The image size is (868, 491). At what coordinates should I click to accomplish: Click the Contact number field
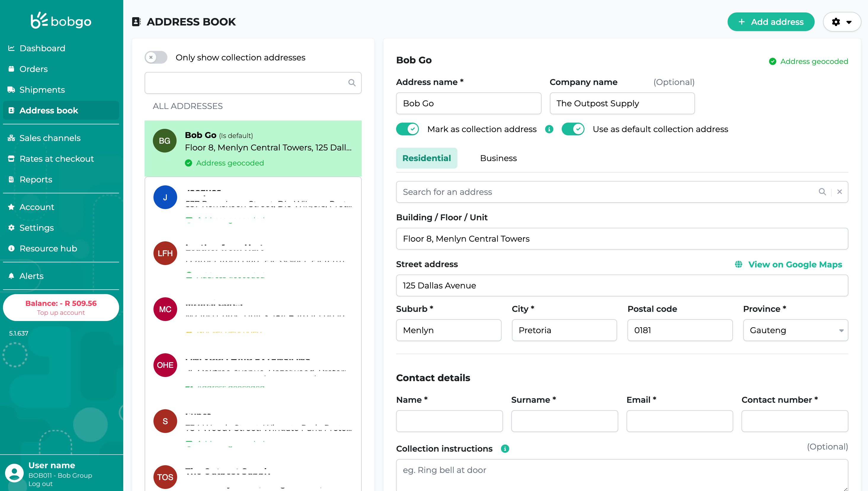[795, 421]
